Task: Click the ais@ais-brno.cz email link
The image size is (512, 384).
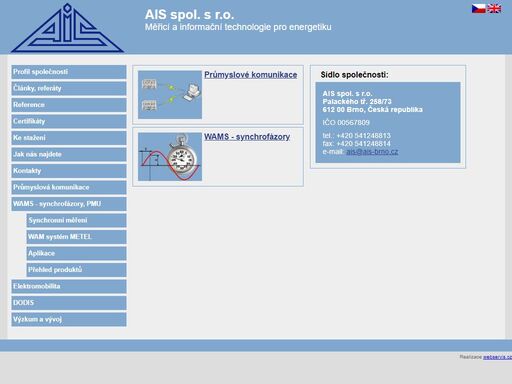Action: pyautogui.click(x=372, y=152)
